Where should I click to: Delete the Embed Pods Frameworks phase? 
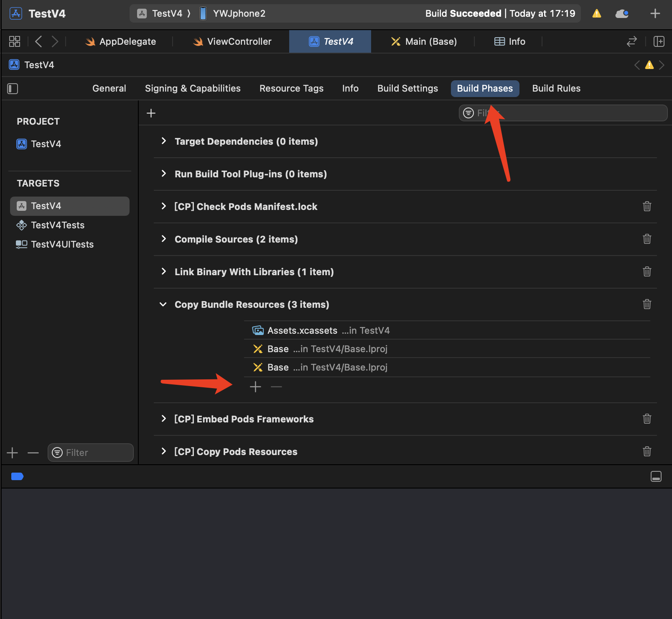pos(647,419)
